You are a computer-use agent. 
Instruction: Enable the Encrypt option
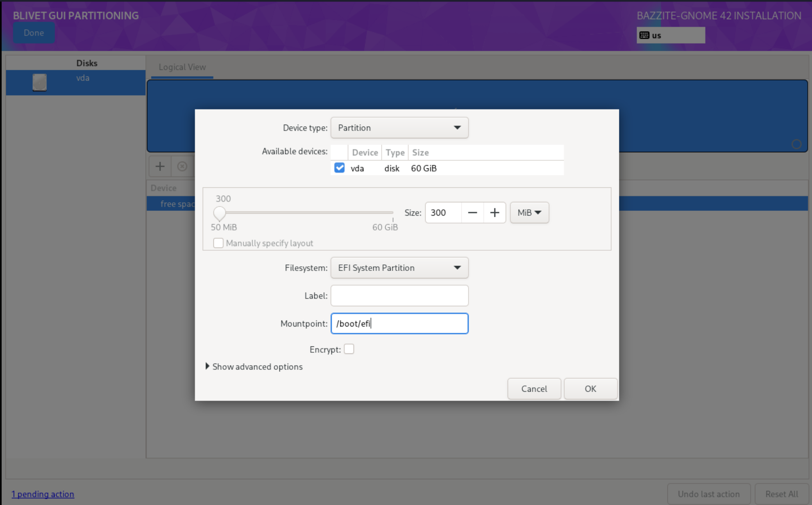coord(349,349)
